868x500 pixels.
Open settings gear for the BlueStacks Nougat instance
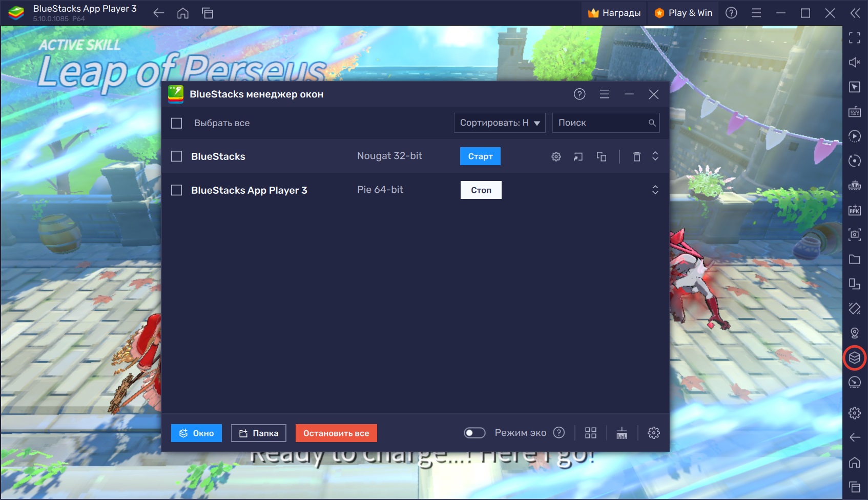pos(556,156)
